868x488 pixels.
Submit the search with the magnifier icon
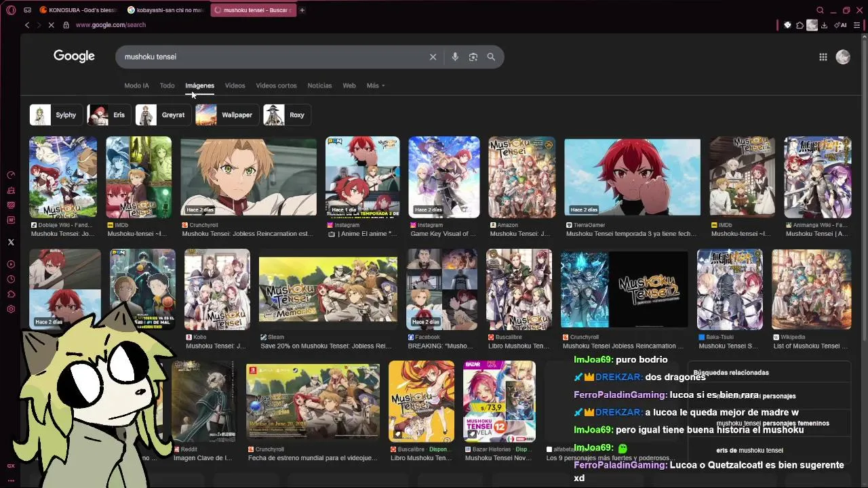491,57
